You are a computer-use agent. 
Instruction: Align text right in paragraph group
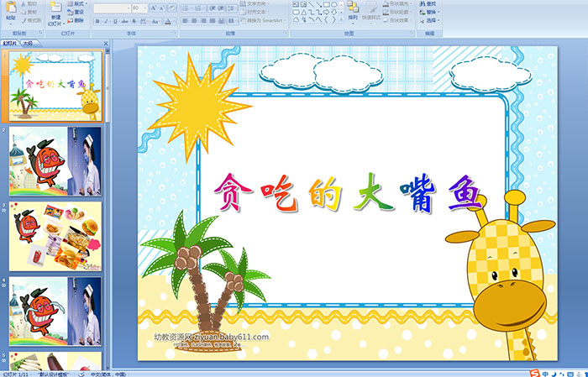(x=203, y=21)
